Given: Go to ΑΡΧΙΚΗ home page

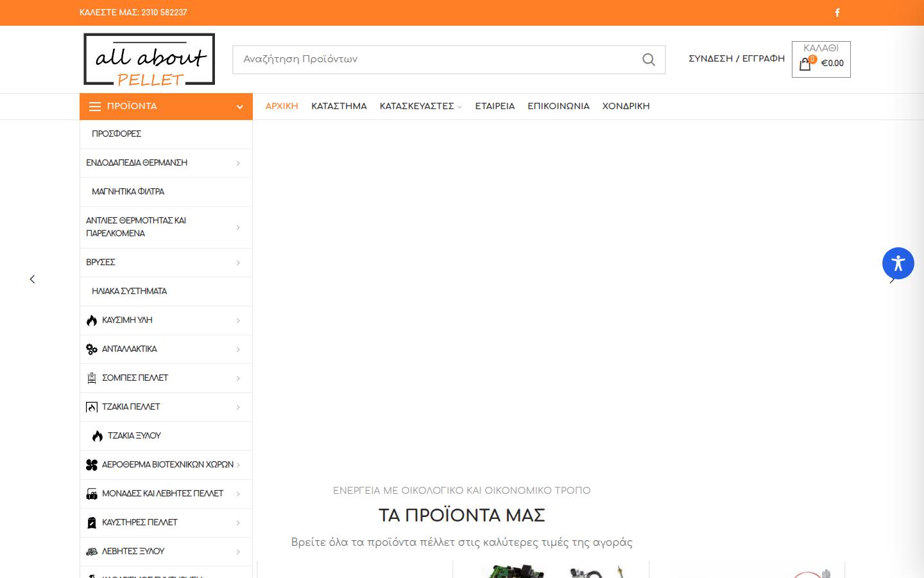Looking at the screenshot, I should tap(282, 107).
